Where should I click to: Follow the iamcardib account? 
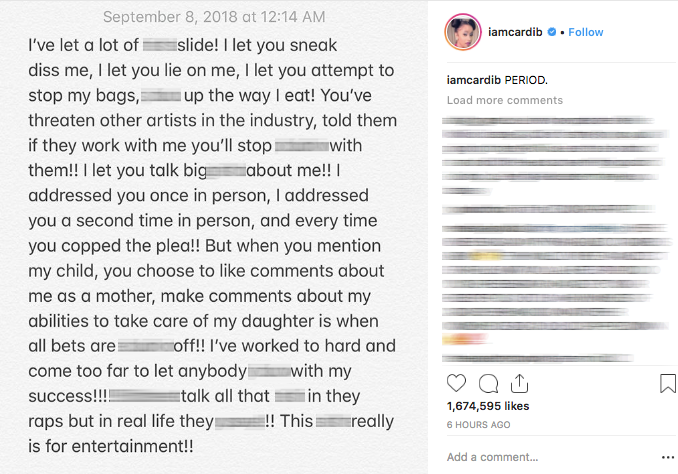tap(585, 32)
